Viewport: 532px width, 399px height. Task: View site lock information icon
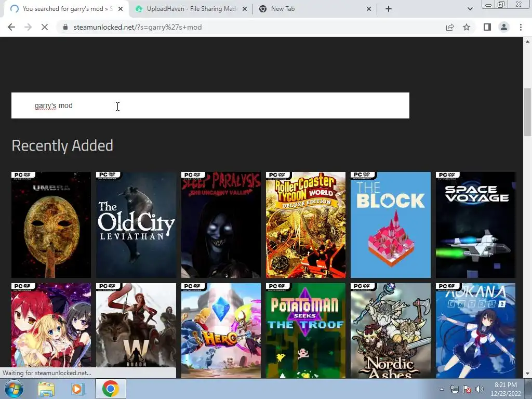[x=65, y=27]
